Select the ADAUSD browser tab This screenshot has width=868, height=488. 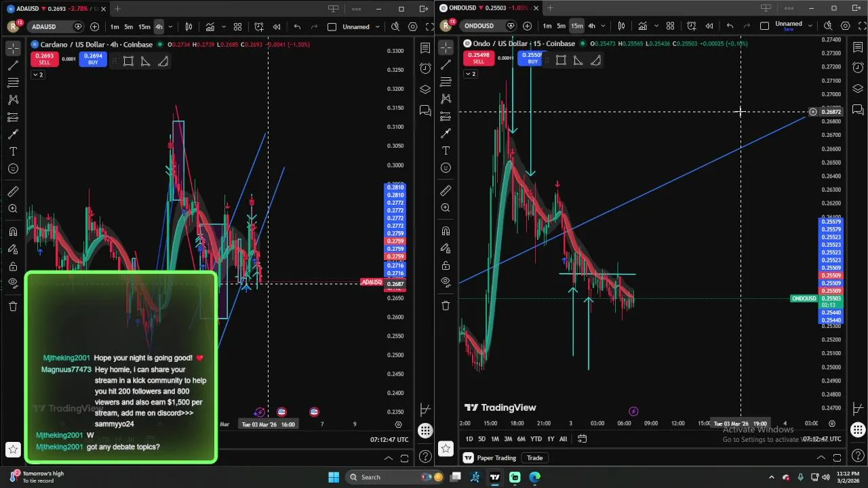pyautogui.click(x=56, y=9)
